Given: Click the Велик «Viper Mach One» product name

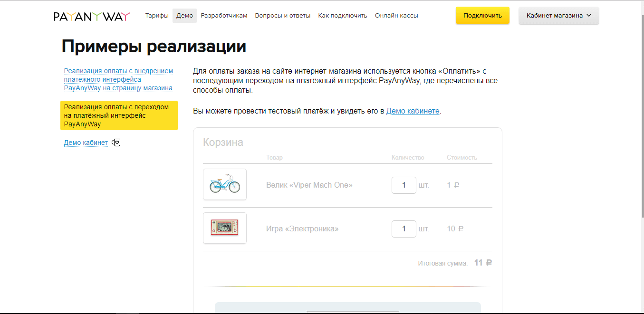Looking at the screenshot, I should pyautogui.click(x=309, y=185).
